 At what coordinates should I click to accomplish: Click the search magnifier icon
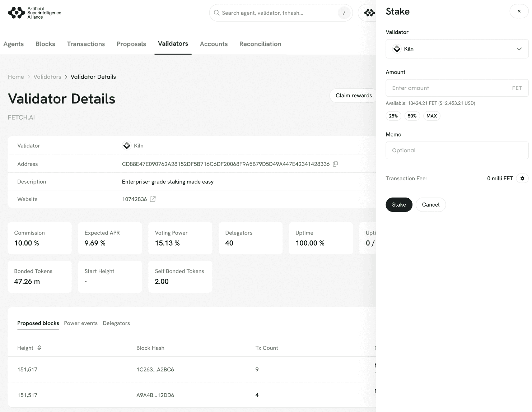(216, 13)
